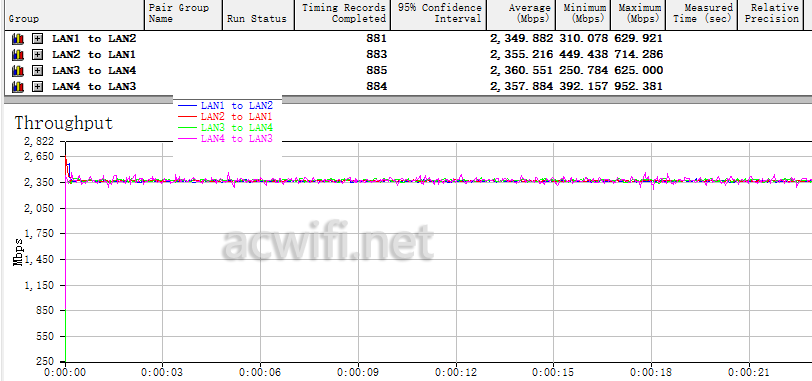Image resolution: width=812 pixels, height=381 pixels.
Task: Expand the LAN4 to LAN3 group
Action: pos(37,87)
